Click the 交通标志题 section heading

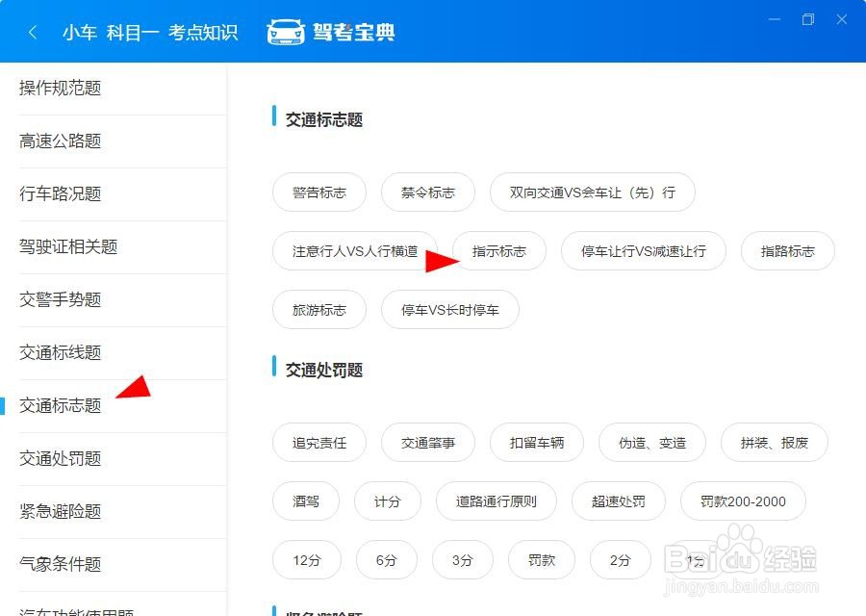click(x=324, y=119)
